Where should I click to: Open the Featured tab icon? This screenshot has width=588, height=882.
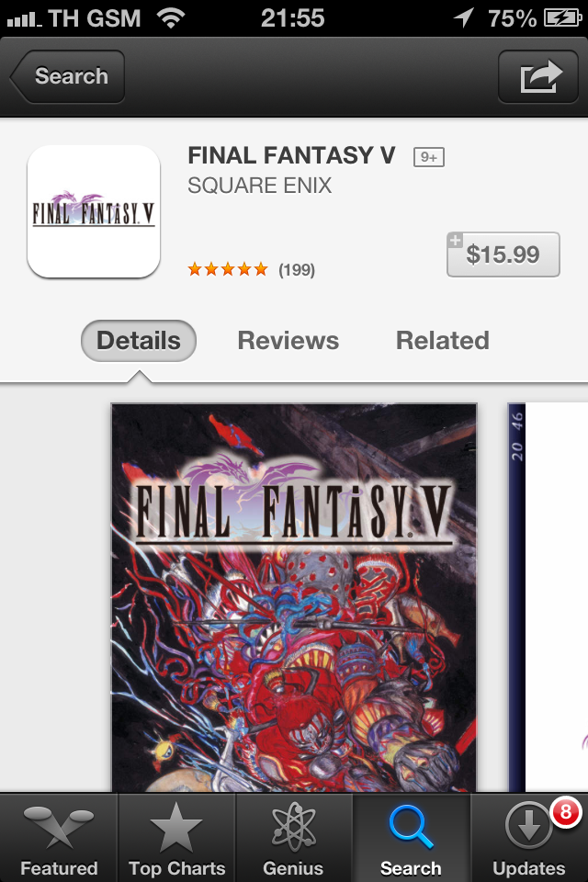click(59, 828)
